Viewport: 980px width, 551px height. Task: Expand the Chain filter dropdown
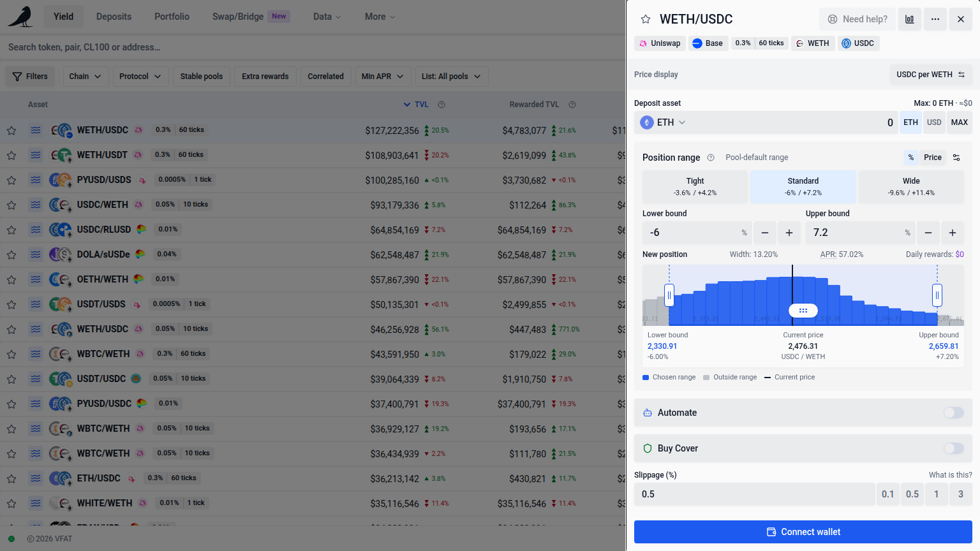85,77
